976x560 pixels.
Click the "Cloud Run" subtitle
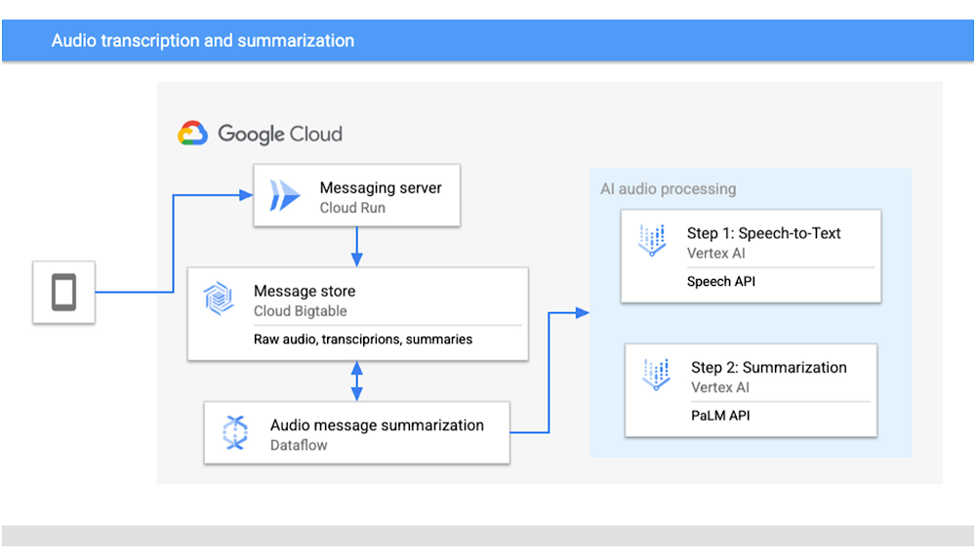pos(352,208)
